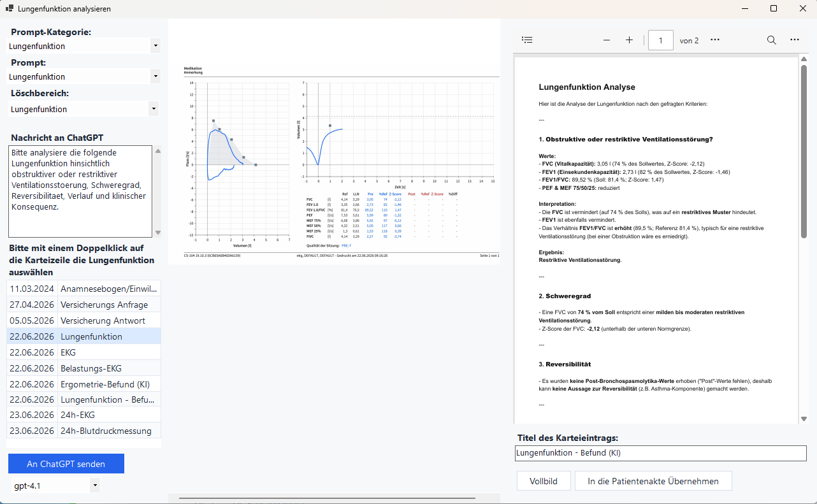Select the 22.06.2026 Lungenfunktion row
Screen dimensions: 817x504
point(83,336)
